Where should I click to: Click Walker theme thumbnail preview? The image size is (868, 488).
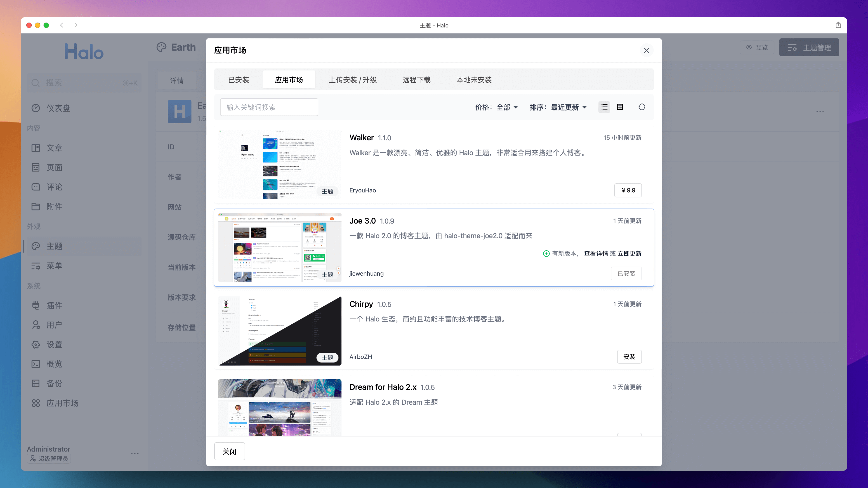click(x=280, y=164)
